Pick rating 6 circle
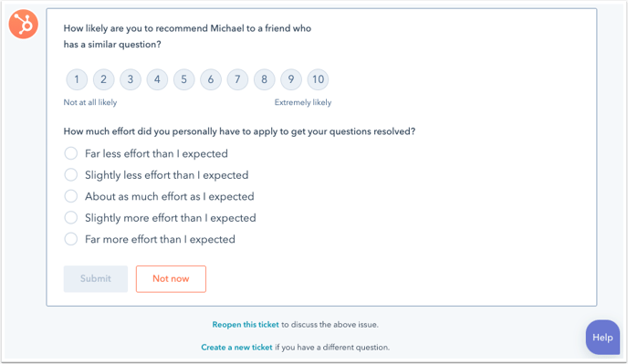Image resolution: width=628 pixels, height=364 pixels. tap(211, 79)
